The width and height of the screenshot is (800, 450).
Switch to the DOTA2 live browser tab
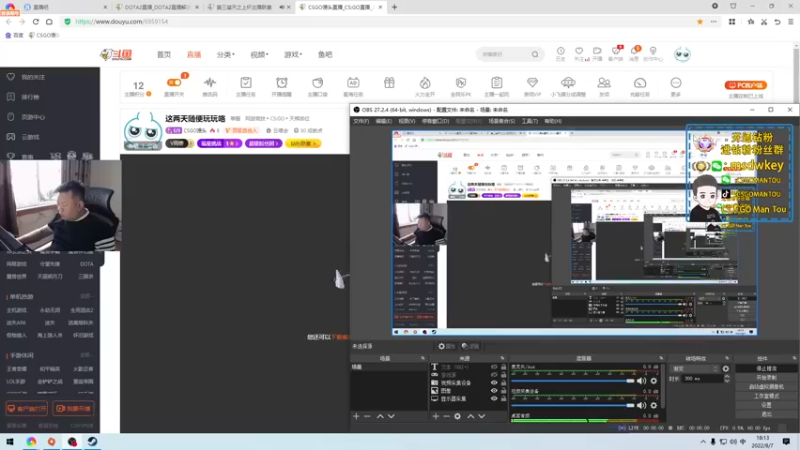[157, 7]
